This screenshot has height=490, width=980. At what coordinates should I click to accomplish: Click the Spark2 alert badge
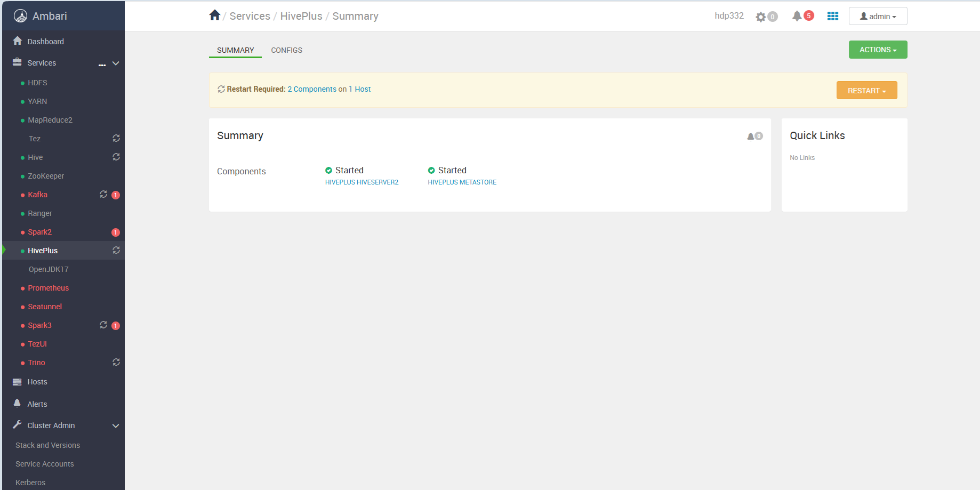pos(116,232)
